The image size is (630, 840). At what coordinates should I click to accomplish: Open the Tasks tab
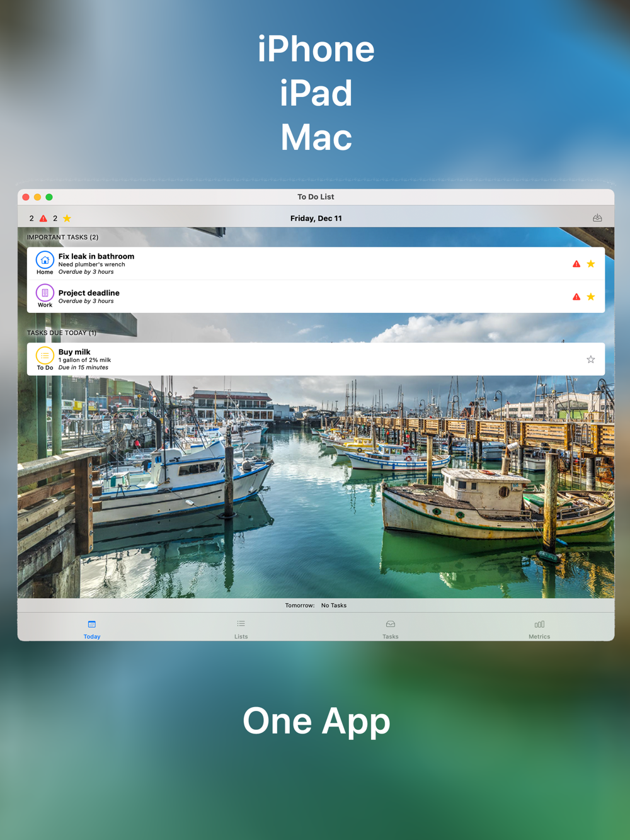click(x=390, y=628)
